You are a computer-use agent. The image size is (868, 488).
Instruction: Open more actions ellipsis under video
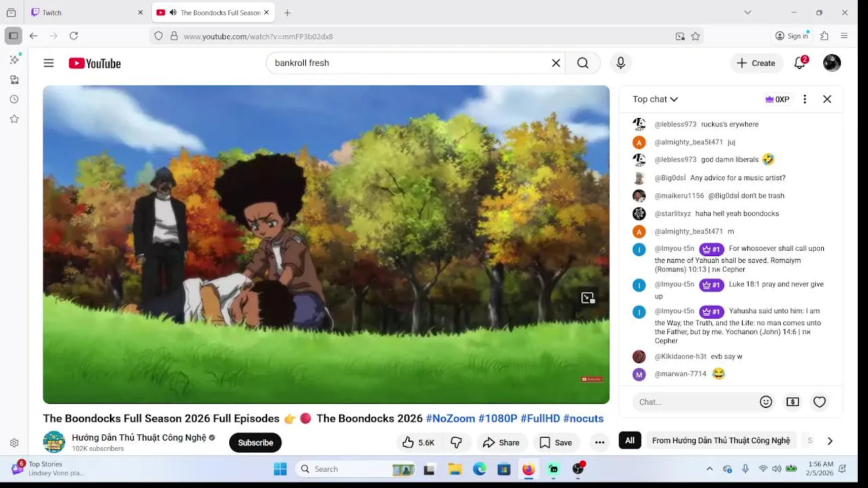(599, 443)
